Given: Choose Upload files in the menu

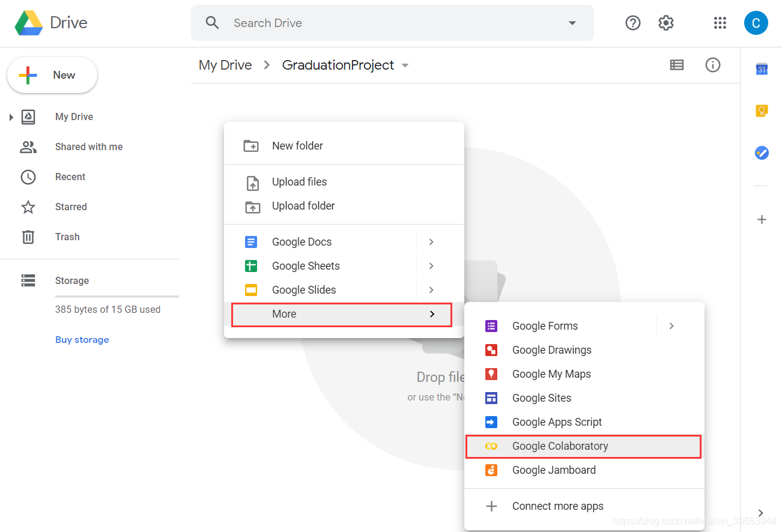Looking at the screenshot, I should pos(344,182).
